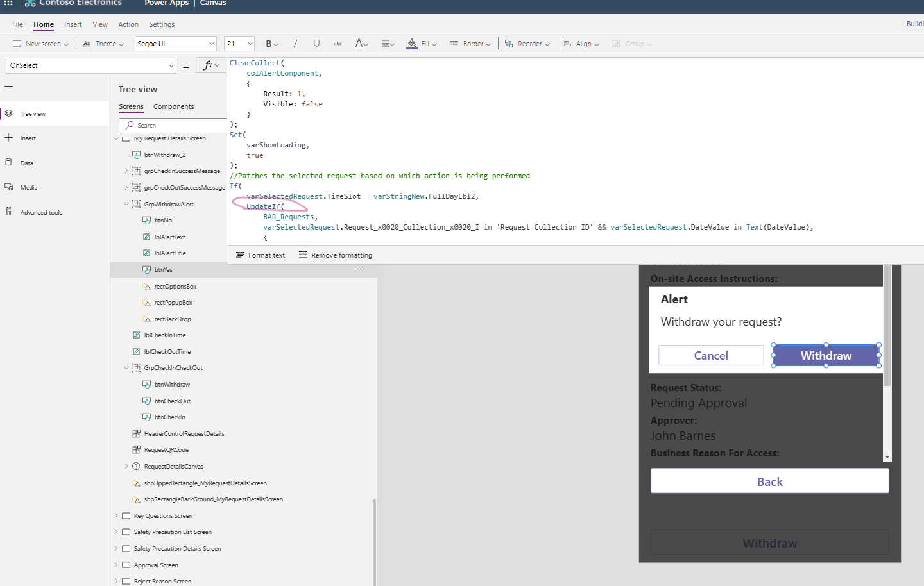
Task: Select lblCheckInTime in tree view
Action: (x=165, y=335)
